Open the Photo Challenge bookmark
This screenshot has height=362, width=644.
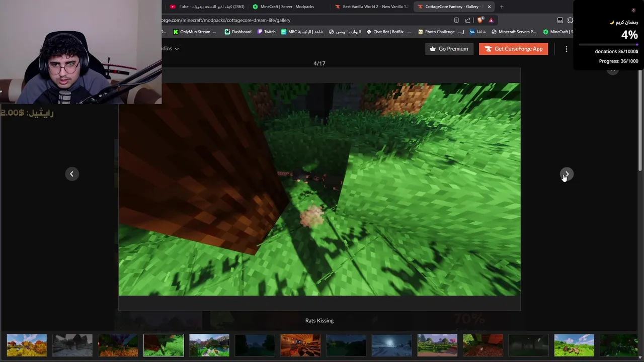(x=441, y=32)
